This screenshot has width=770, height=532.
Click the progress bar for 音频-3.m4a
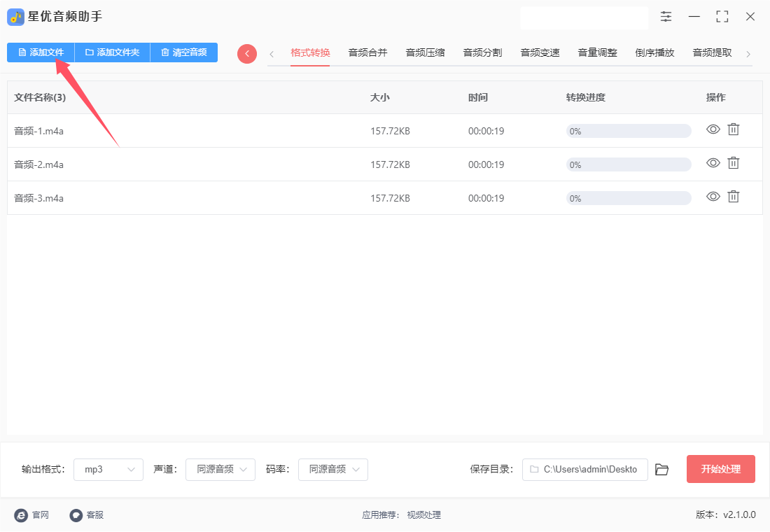tap(629, 199)
